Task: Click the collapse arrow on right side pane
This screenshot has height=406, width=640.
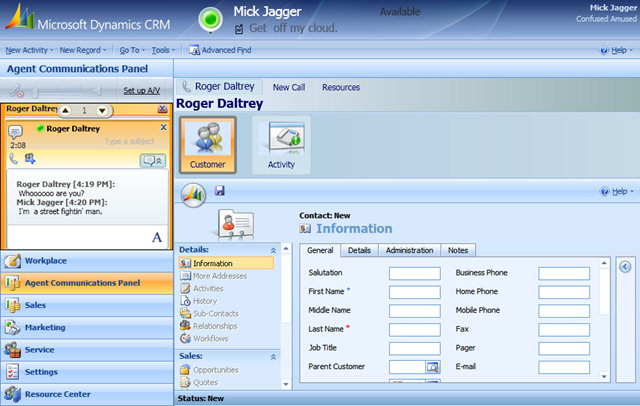Action: [625, 267]
